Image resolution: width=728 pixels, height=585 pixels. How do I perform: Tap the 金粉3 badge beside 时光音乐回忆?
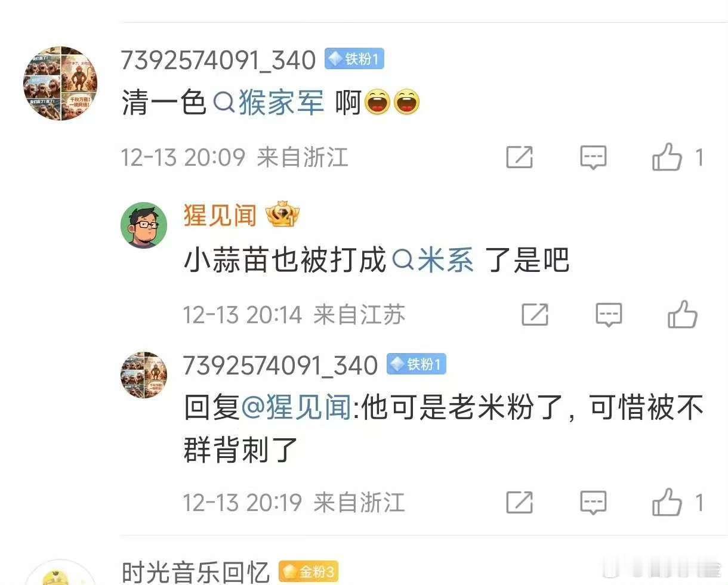pyautogui.click(x=309, y=572)
